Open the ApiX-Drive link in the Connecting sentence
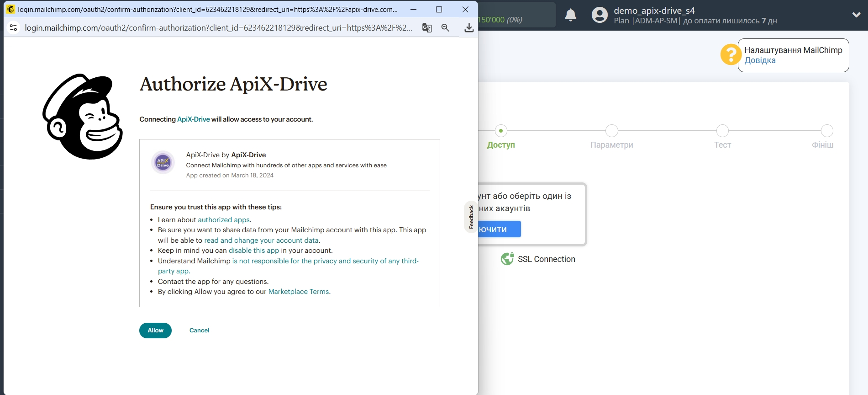 pos(194,119)
